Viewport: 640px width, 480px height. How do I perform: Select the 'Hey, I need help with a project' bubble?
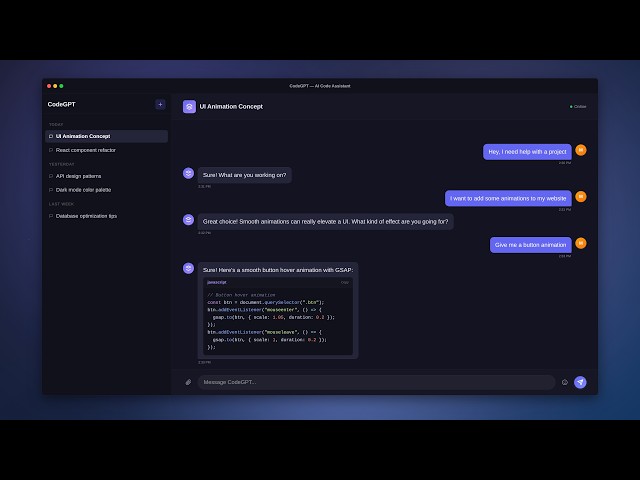click(527, 152)
